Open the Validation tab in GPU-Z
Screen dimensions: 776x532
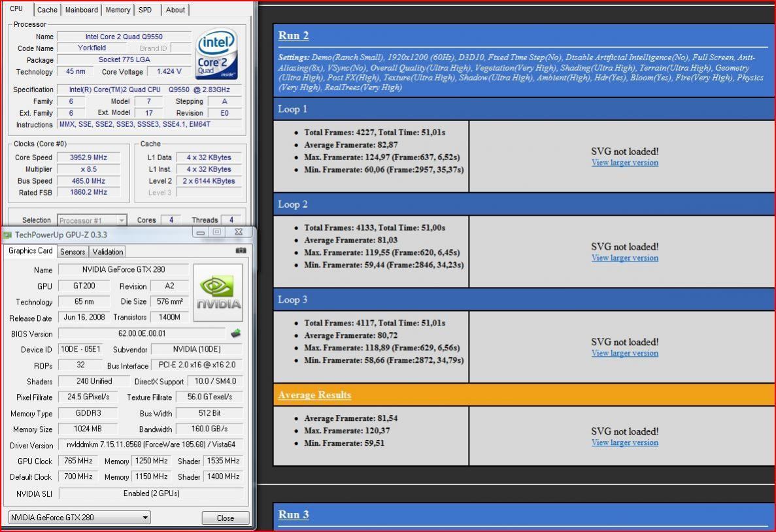[107, 252]
